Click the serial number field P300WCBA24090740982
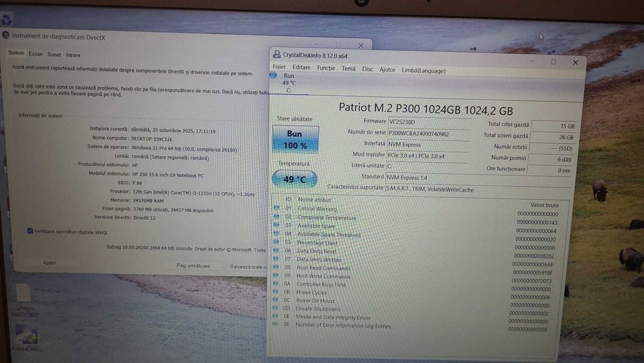 click(x=429, y=133)
